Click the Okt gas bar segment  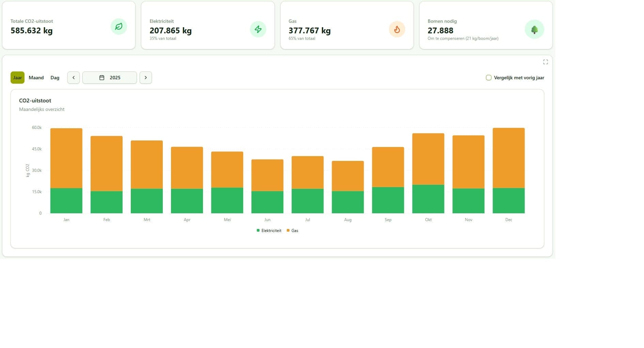click(428, 159)
